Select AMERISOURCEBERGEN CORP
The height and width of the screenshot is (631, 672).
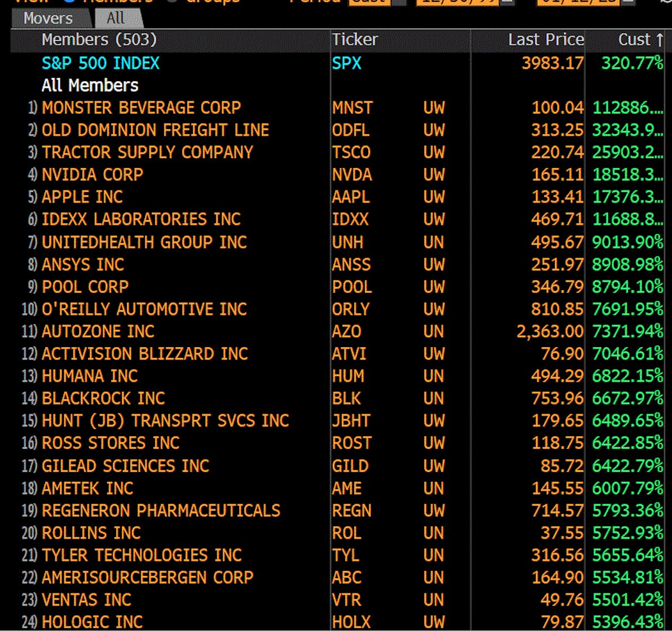point(148,577)
